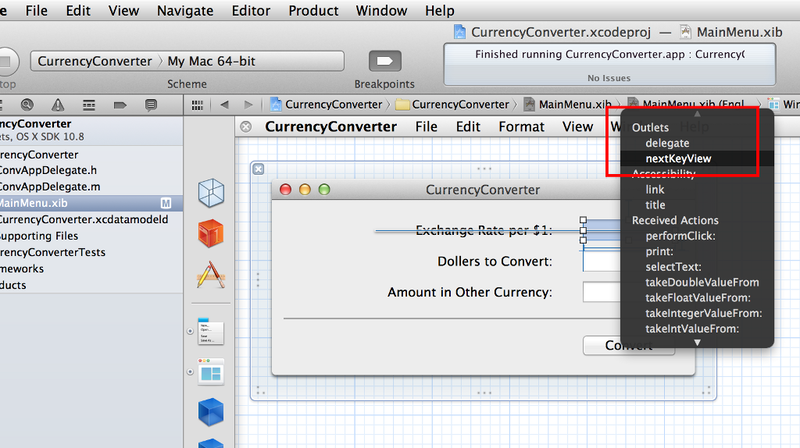This screenshot has height=448, width=800.
Task: Open the search navigator icon
Action: 27,104
